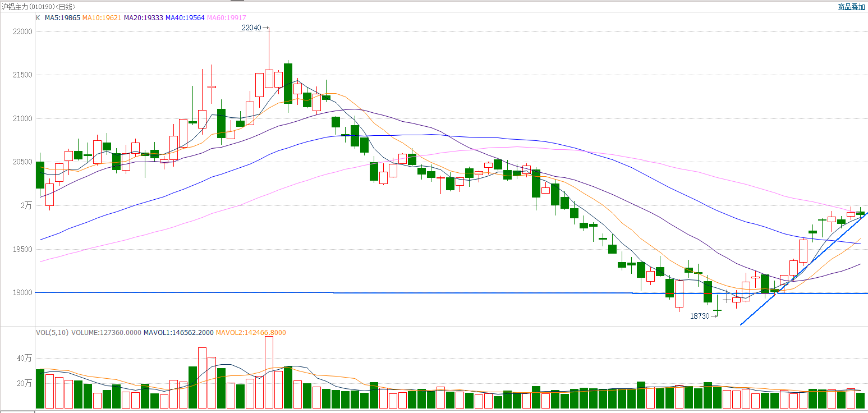Click the 22000 price axis label

[x=22, y=32]
